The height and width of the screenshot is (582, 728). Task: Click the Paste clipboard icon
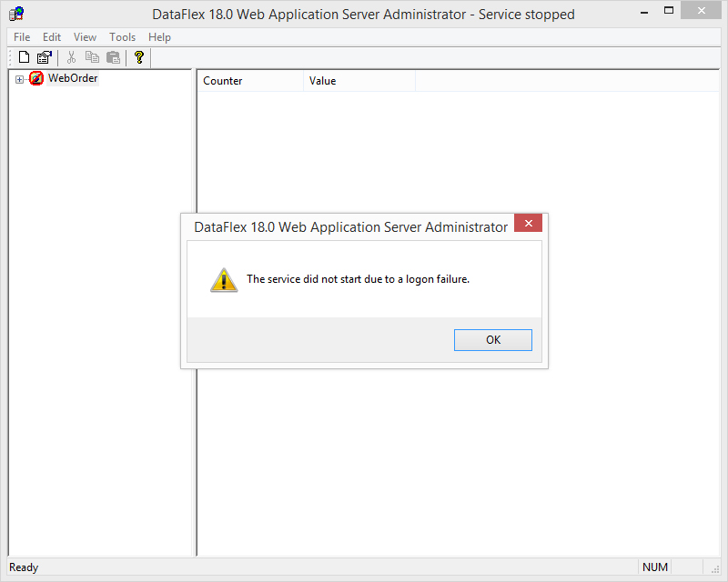(x=113, y=57)
